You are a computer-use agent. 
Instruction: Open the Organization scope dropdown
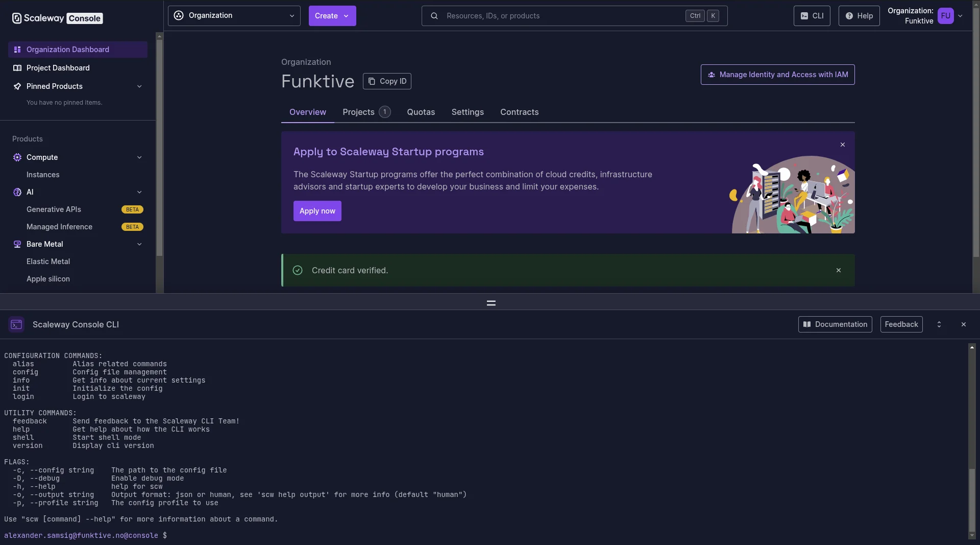point(234,16)
